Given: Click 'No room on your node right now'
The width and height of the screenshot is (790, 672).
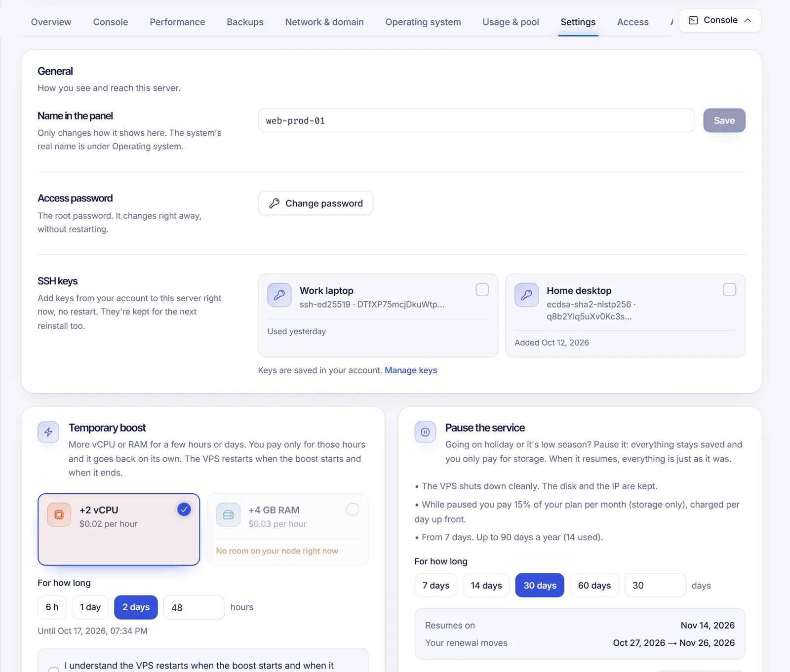Looking at the screenshot, I should (277, 551).
